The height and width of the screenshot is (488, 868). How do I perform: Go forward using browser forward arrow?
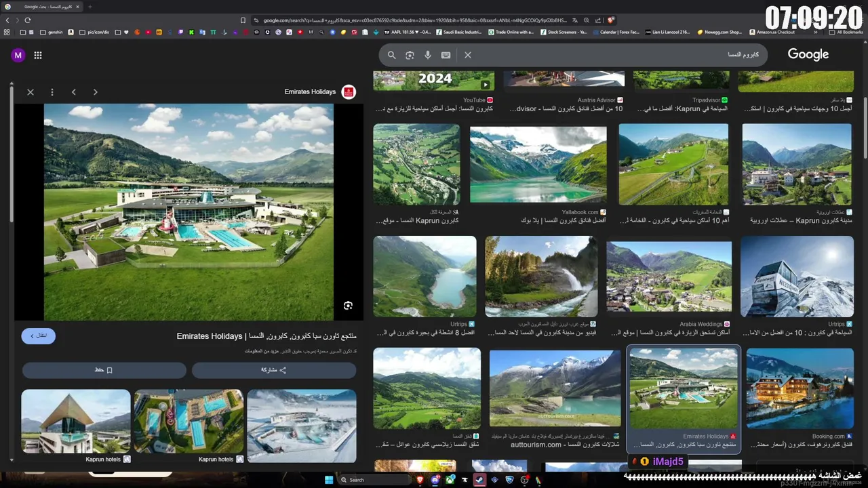click(x=18, y=20)
